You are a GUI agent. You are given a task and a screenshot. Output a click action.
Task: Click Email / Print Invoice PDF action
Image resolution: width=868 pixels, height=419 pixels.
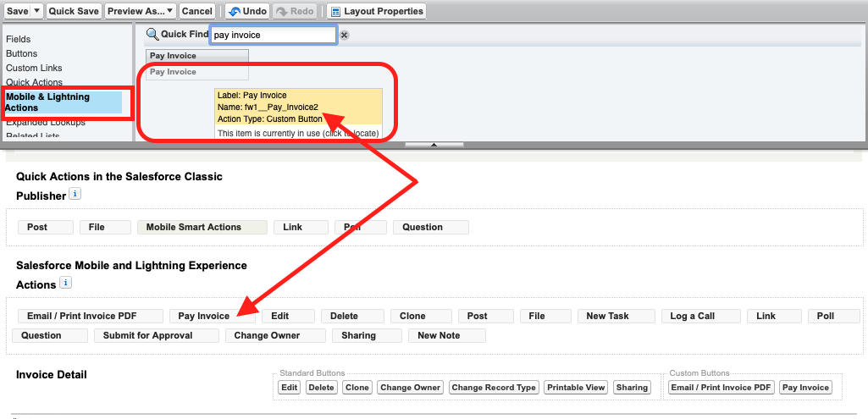click(x=91, y=316)
